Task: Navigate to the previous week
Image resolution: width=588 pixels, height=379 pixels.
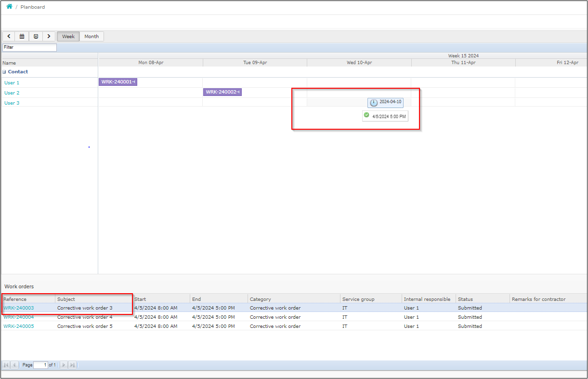Action: pos(9,36)
